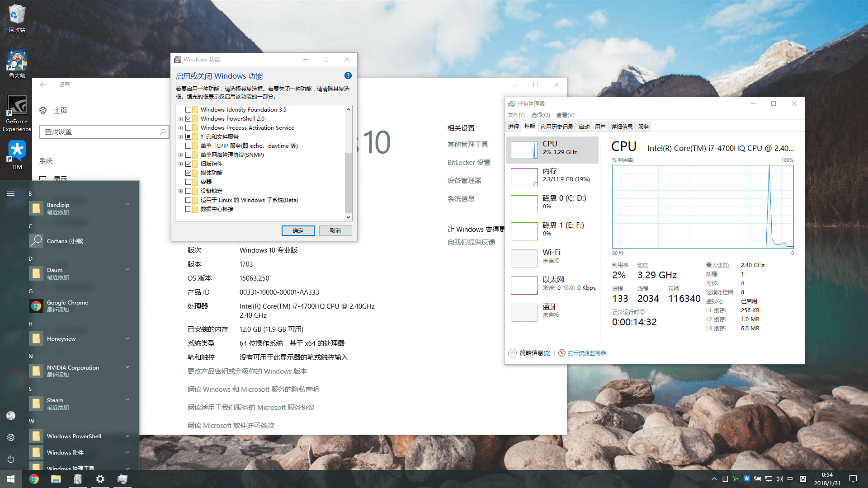Screen dimensions: 868x488
Task: Open Settings gear in Start menu sidebar
Action: [x=11, y=437]
